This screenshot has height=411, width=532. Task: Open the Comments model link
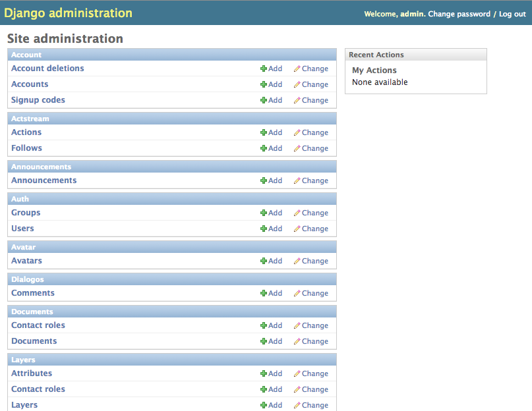(33, 293)
